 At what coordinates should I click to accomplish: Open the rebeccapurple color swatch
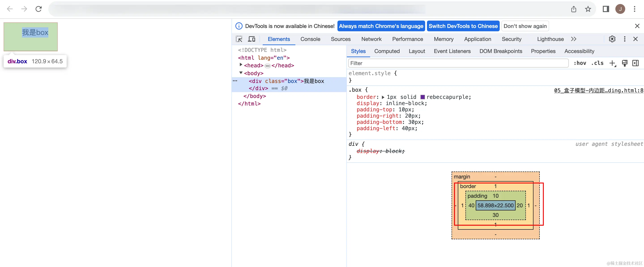click(x=422, y=97)
